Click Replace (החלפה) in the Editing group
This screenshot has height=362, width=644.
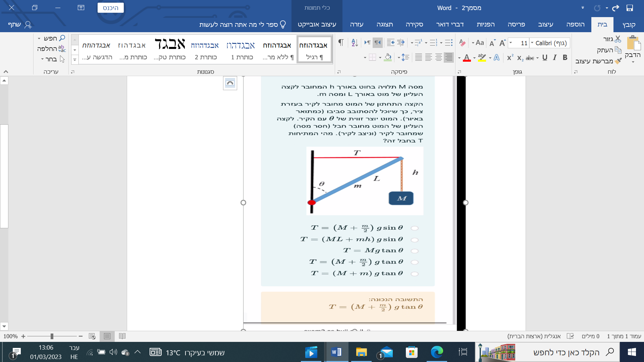coord(52,49)
